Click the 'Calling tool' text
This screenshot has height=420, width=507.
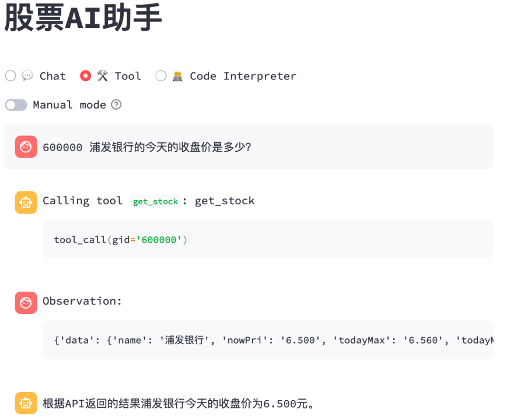click(x=82, y=201)
